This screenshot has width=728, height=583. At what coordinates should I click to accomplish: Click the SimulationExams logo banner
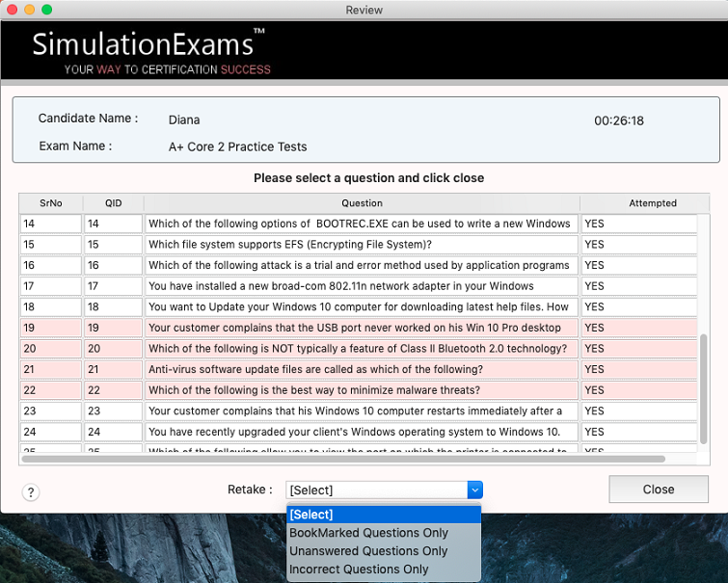pyautogui.click(x=150, y=51)
